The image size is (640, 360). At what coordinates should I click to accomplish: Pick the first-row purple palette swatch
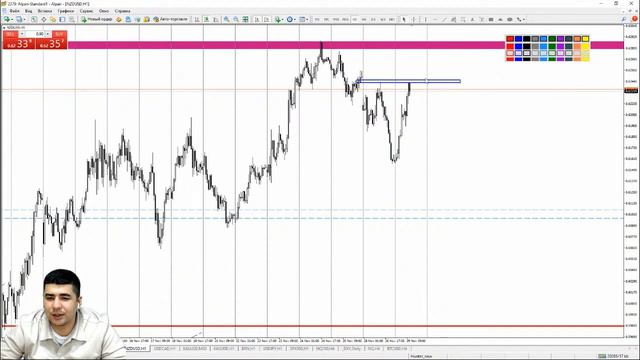point(560,39)
